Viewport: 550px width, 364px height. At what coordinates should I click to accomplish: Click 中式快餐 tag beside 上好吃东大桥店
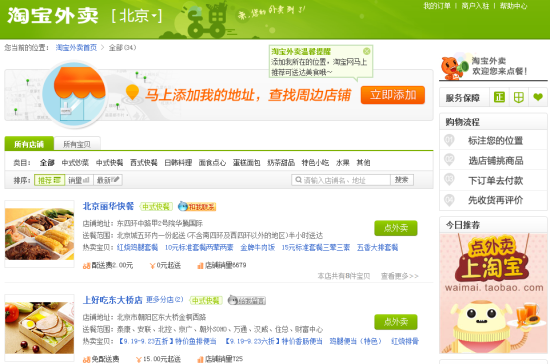tap(206, 301)
